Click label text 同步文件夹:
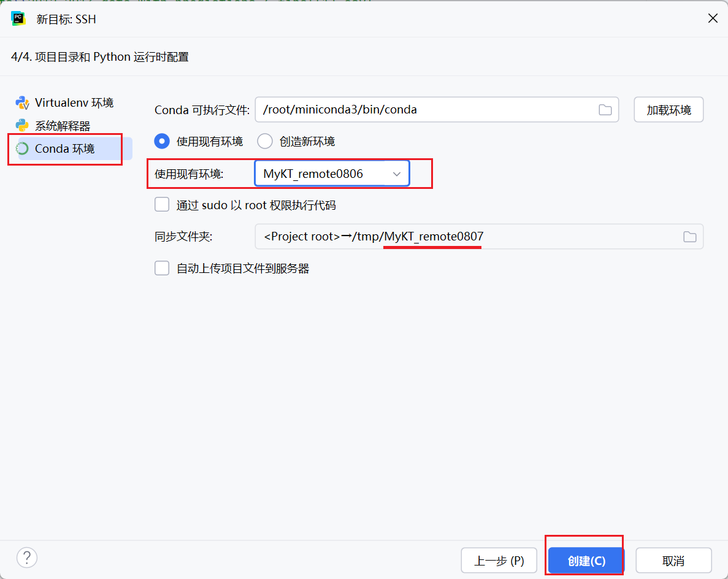 183,237
